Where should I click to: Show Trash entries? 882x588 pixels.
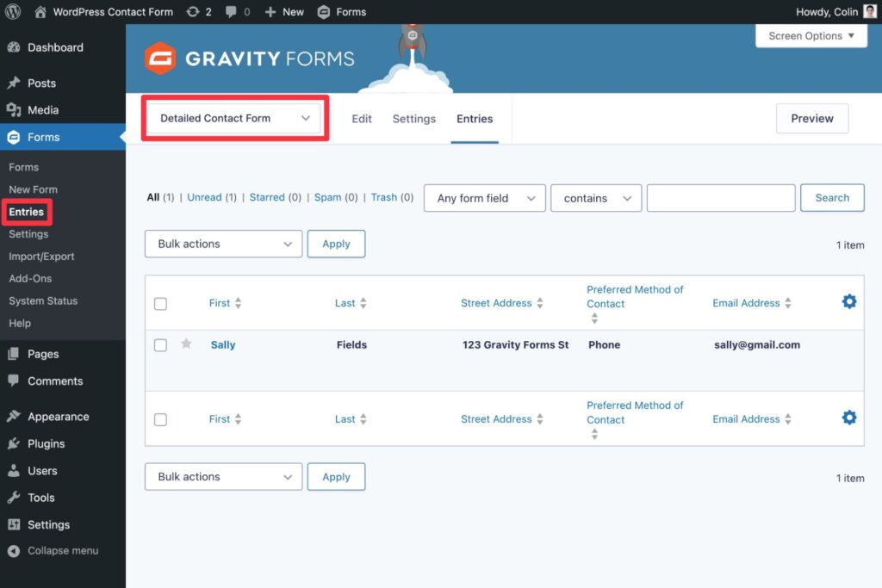point(384,197)
